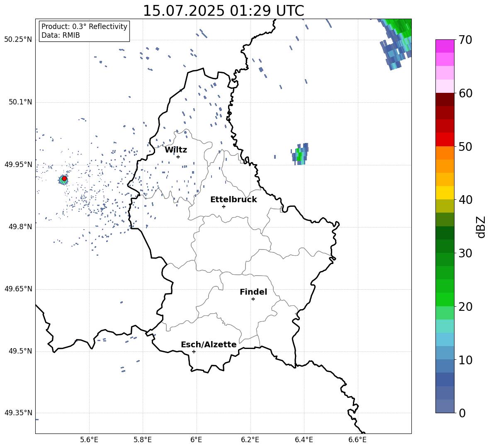Click the slate blue swatch above 0 dBZ
The image size is (491, 448).
pos(445,406)
